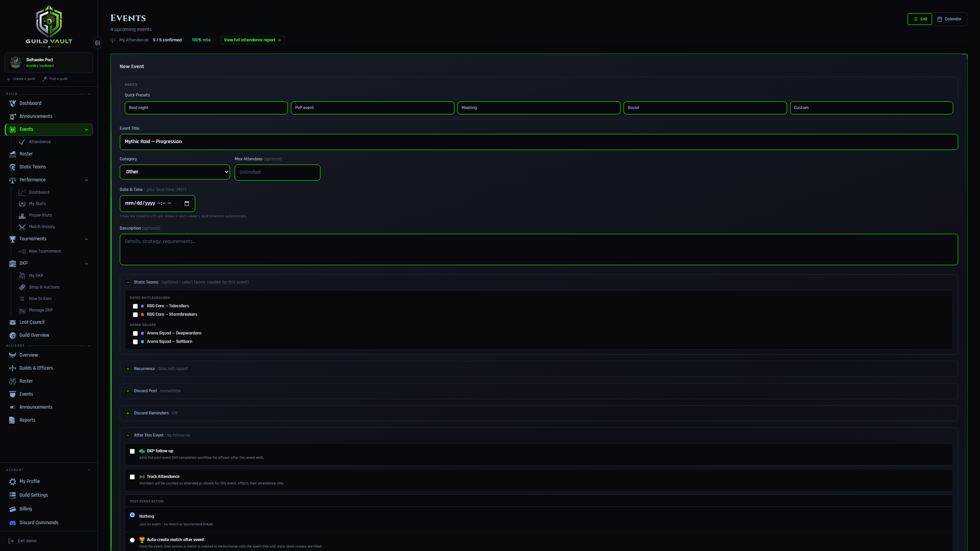Viewport: 980px width, 551px height.
Task: Click the Attendance checkmark icon
Action: (22, 142)
